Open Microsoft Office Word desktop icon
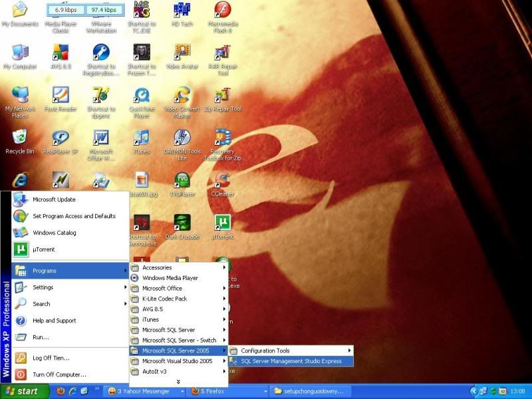The height and width of the screenshot is (399, 532). 101,145
